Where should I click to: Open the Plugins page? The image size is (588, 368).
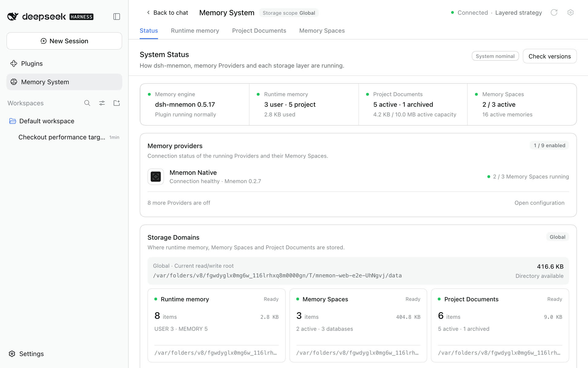pos(64,63)
